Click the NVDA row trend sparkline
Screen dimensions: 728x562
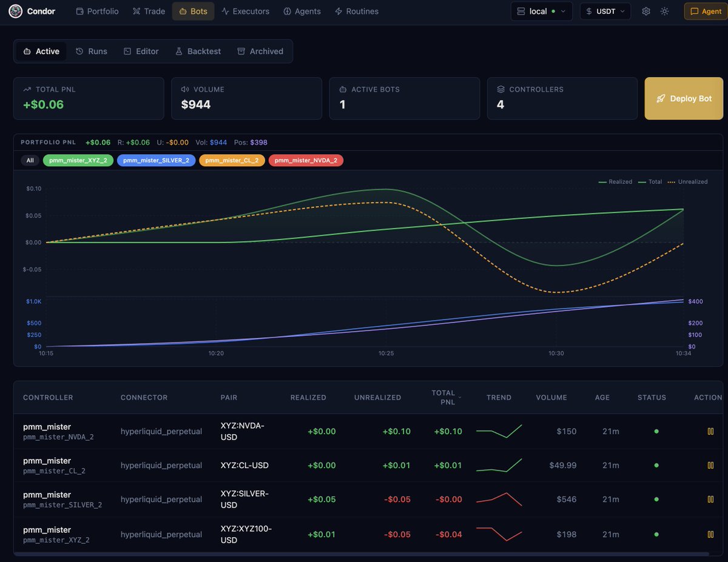click(x=499, y=431)
